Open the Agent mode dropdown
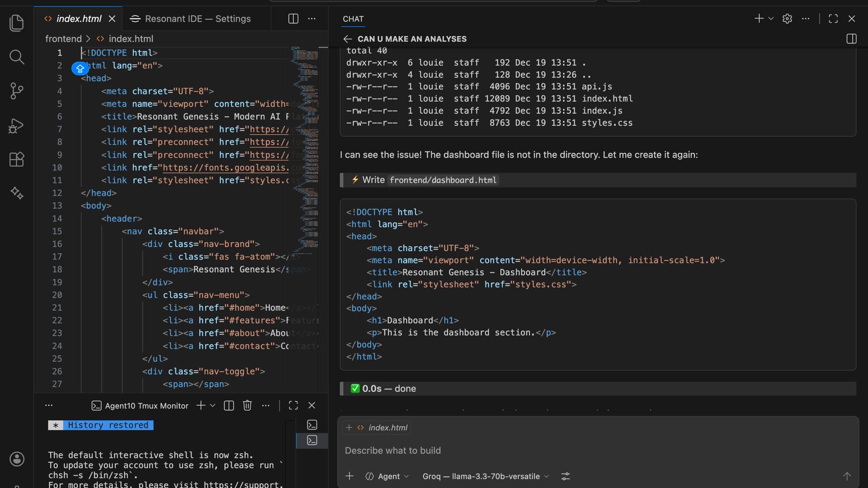 click(387, 476)
